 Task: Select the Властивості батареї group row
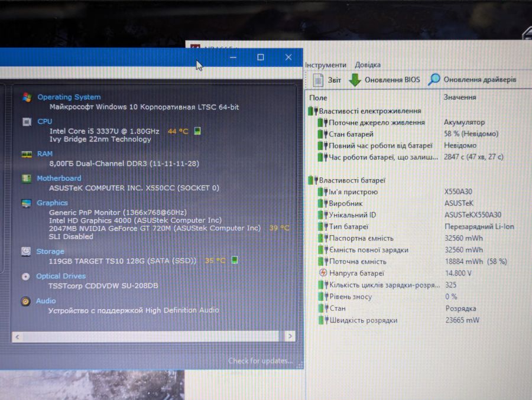pyautogui.click(x=348, y=180)
